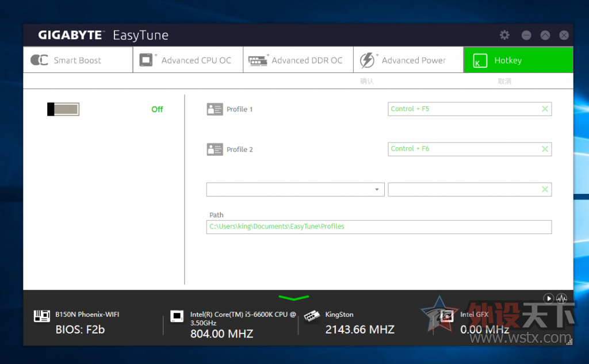589x364 pixels.
Task: Open the Advanced CPU OC tab
Action: (188, 60)
